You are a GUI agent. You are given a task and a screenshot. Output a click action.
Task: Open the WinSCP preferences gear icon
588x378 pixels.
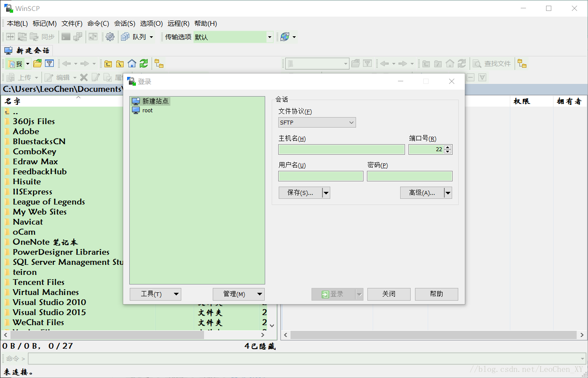point(110,37)
